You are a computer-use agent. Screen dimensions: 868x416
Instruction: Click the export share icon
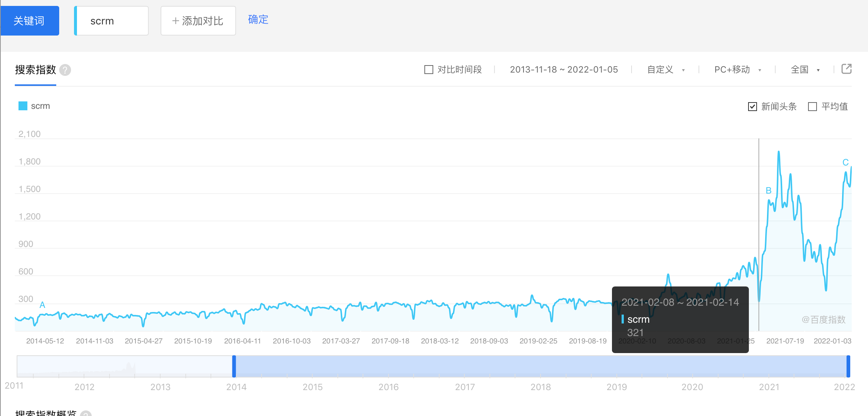[847, 69]
